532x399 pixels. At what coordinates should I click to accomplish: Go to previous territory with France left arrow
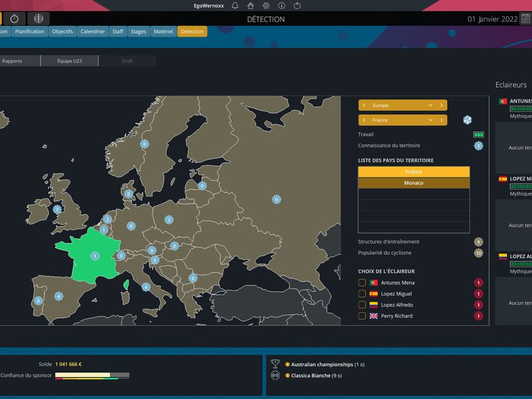[364, 120]
